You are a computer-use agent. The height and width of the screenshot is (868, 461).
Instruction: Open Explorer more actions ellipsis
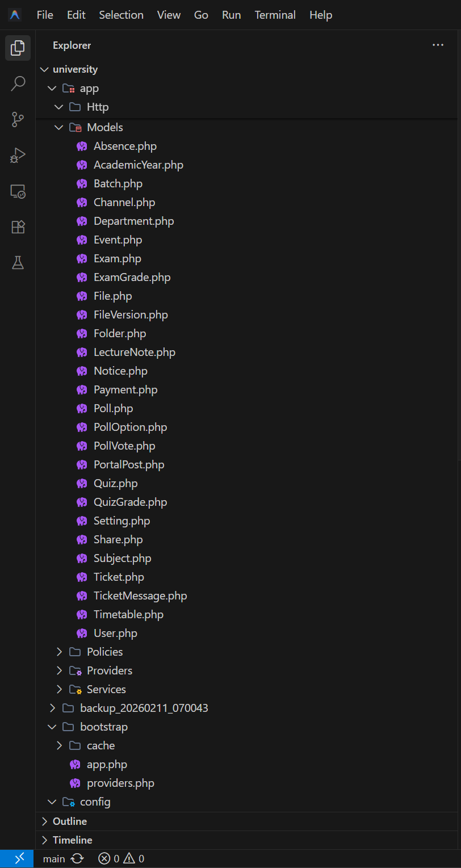[438, 45]
